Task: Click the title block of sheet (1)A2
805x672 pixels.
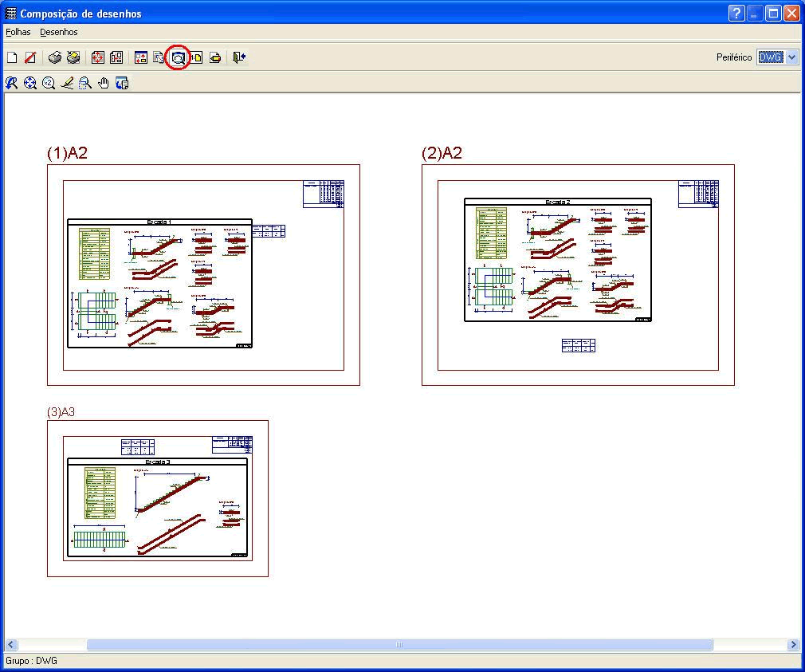Action: coord(324,194)
